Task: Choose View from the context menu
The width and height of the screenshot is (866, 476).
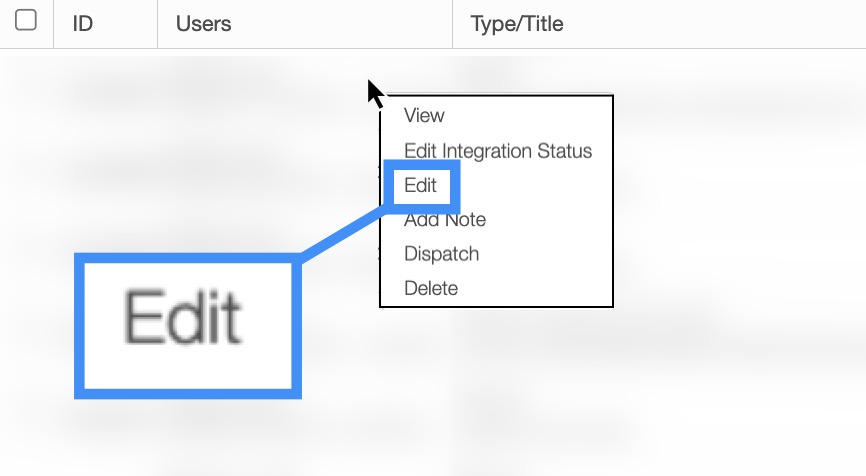Action: [x=424, y=116]
